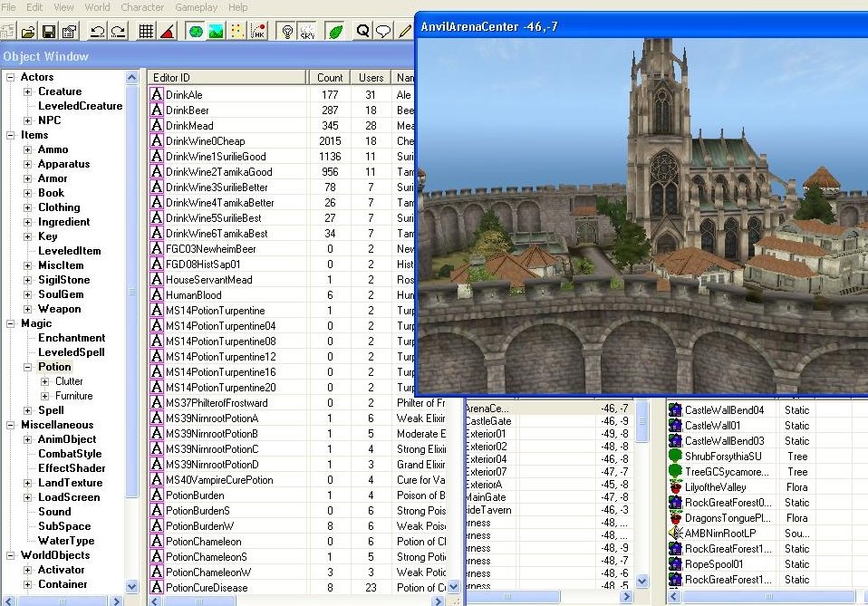The image size is (868, 606).
Task: Click the tree icon beside ShrubForsythiaSU
Action: (675, 456)
